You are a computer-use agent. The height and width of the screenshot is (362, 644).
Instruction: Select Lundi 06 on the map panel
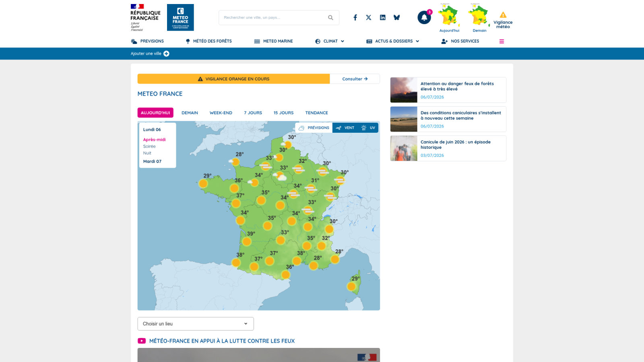tap(152, 130)
